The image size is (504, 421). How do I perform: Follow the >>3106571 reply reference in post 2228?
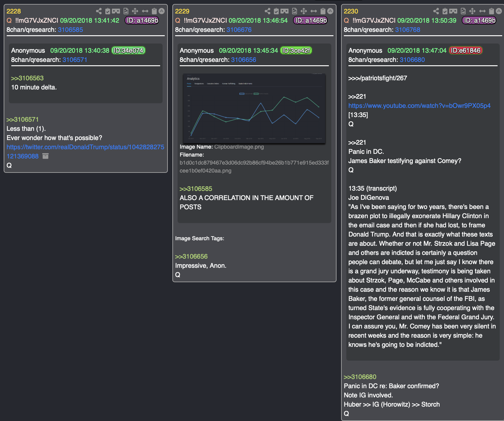[23, 119]
